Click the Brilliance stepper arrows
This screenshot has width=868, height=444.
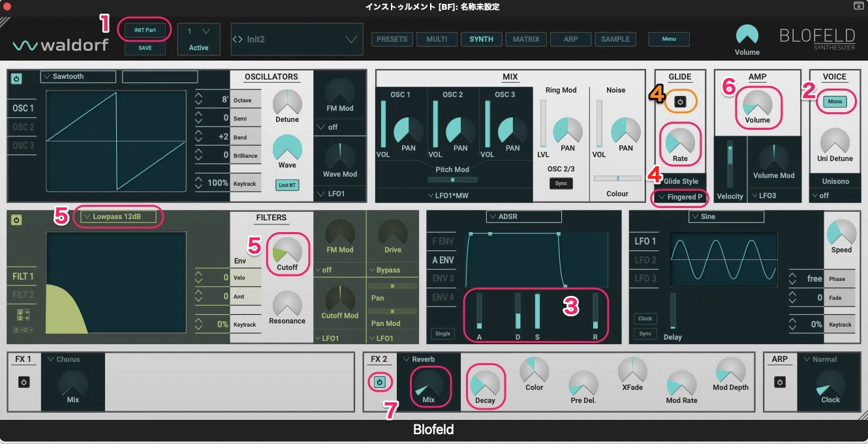[199, 155]
